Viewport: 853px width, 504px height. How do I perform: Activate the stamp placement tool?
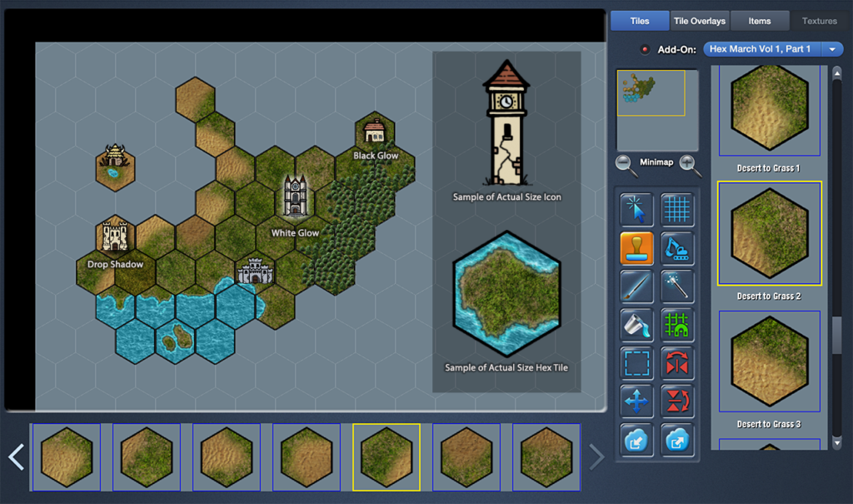[x=636, y=249]
